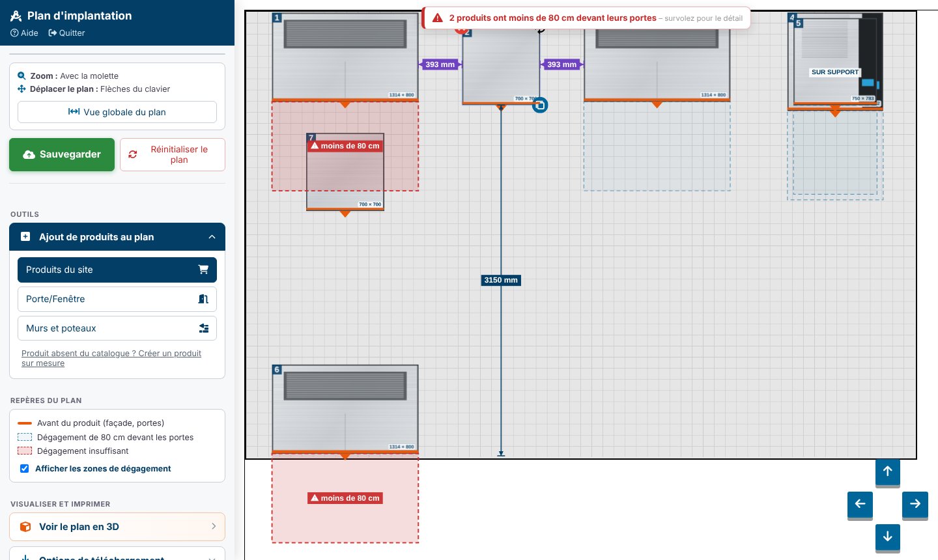This screenshot has height=560, width=938.
Task: Pan the plan down with the down arrow
Action: coord(887,537)
